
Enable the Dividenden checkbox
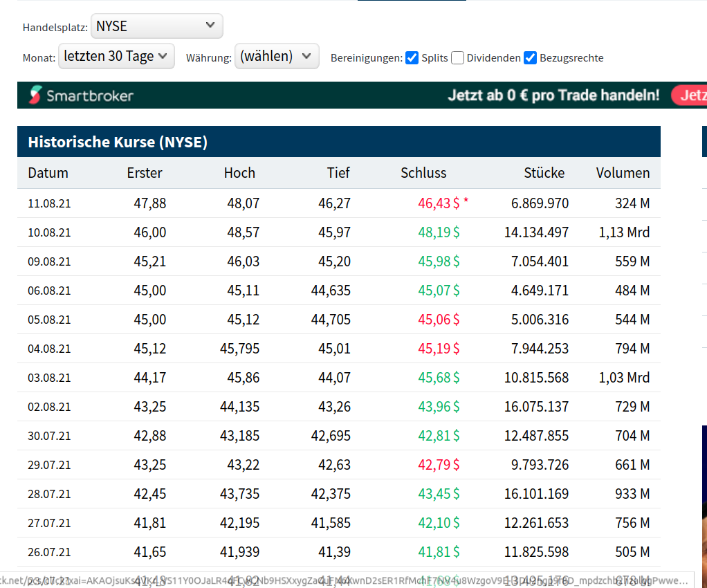click(457, 58)
